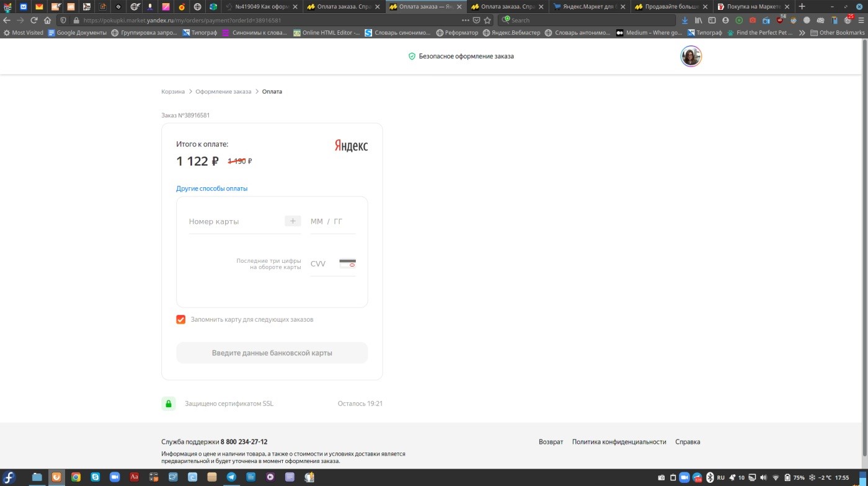
Task: Go to 'Оформление заказа' breadcrumb
Action: click(223, 92)
